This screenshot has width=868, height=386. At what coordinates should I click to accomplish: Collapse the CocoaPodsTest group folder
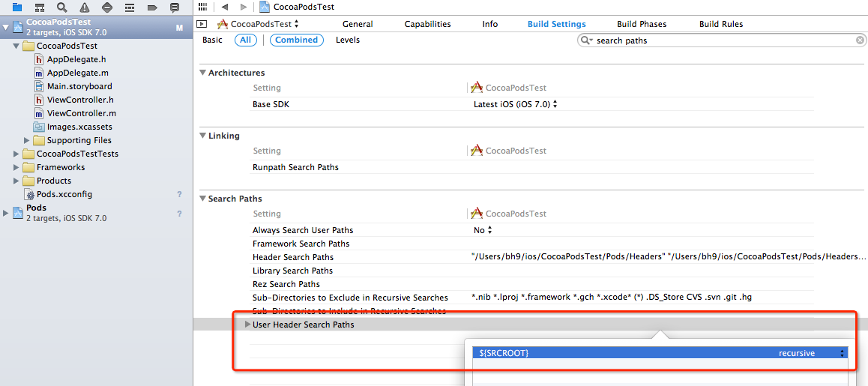click(16, 46)
